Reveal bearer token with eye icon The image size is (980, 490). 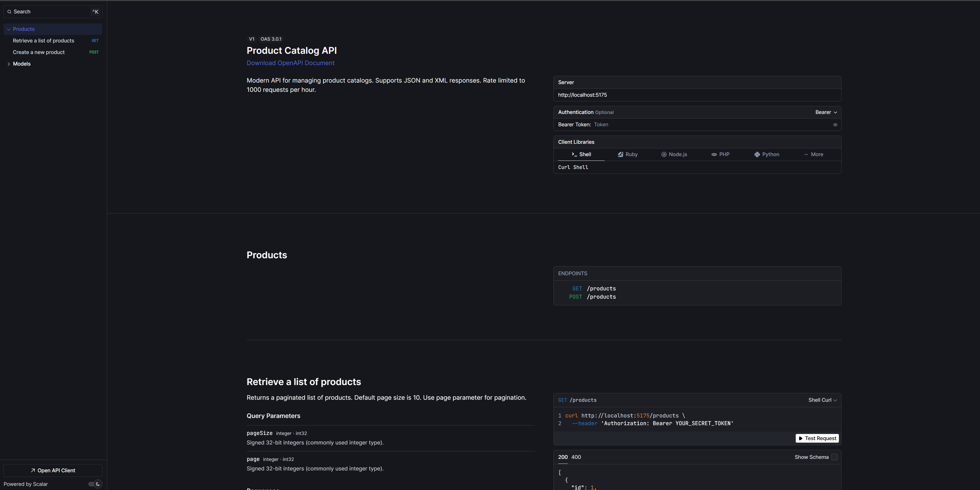(x=835, y=125)
